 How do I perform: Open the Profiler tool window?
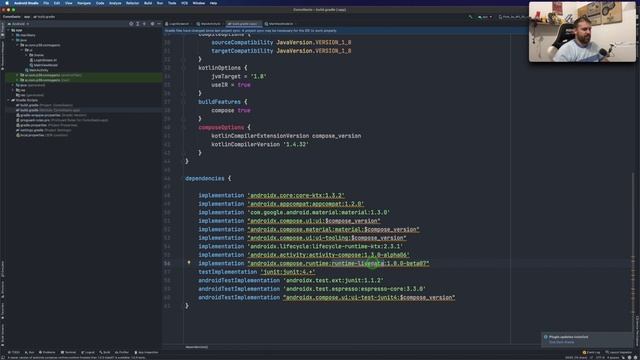pyautogui.click(x=122, y=352)
